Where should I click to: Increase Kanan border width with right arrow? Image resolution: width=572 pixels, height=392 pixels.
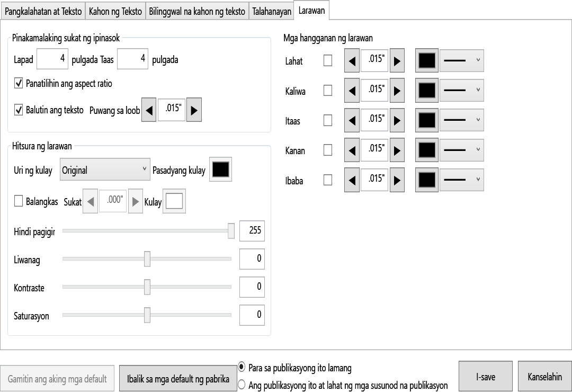point(397,150)
